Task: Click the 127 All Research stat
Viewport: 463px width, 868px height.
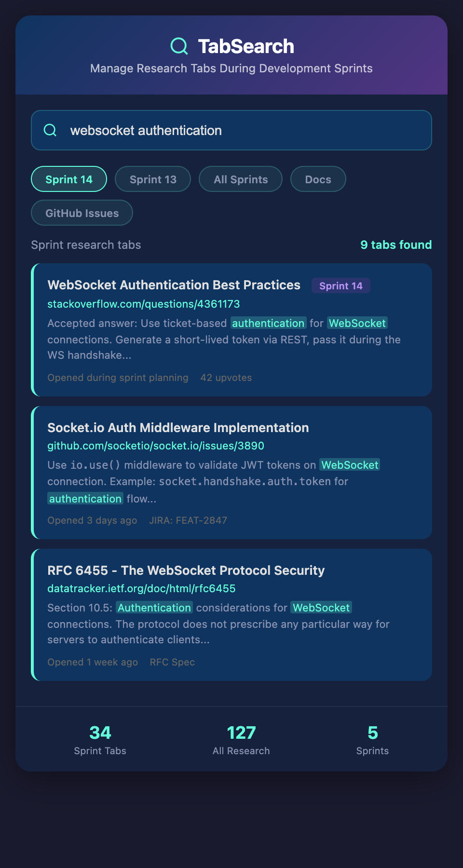Action: coord(241,740)
